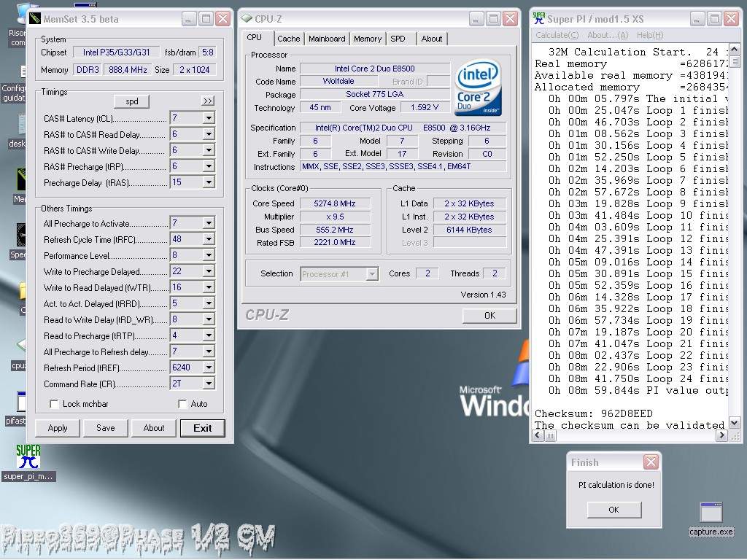Click the Package value Socket 775 LGA

tap(375, 94)
